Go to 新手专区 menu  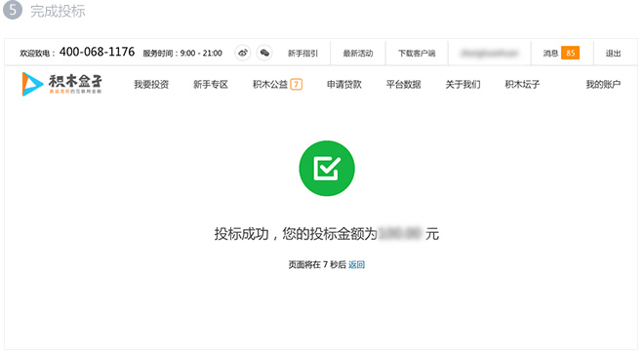tap(211, 85)
